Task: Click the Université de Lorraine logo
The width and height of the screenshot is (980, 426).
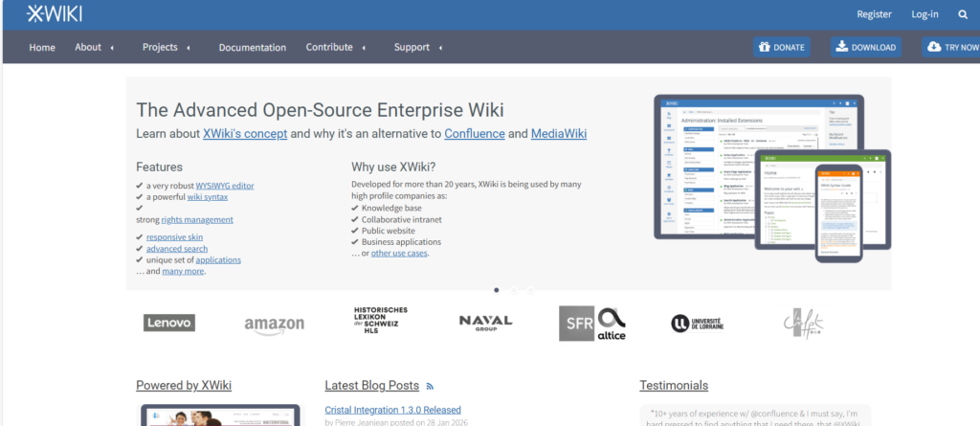Action: pyautogui.click(x=697, y=324)
